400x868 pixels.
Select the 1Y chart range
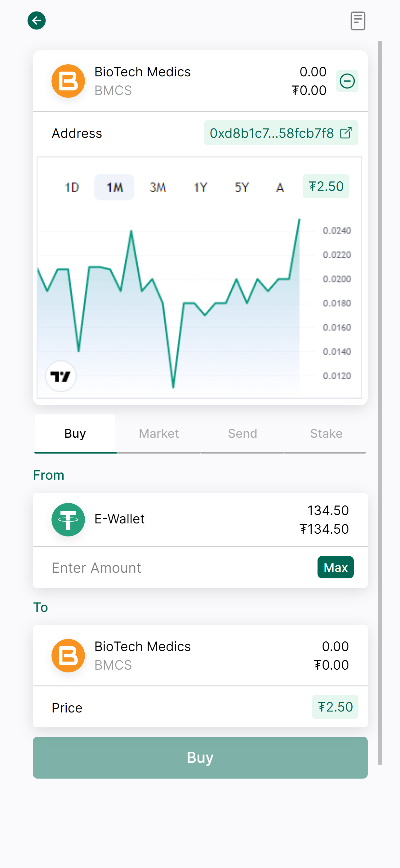[200, 187]
